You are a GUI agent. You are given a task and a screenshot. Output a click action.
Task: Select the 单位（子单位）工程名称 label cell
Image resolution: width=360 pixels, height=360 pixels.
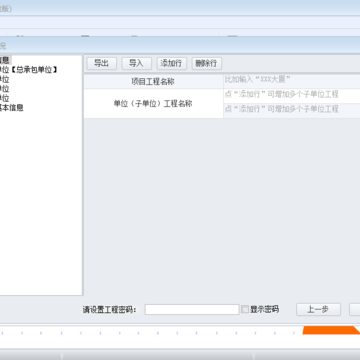tap(153, 104)
